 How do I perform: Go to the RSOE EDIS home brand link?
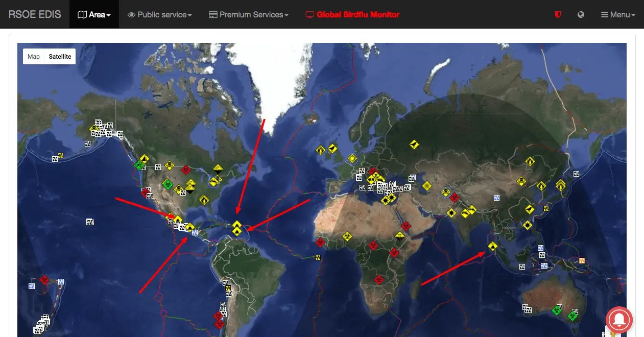[x=35, y=14]
